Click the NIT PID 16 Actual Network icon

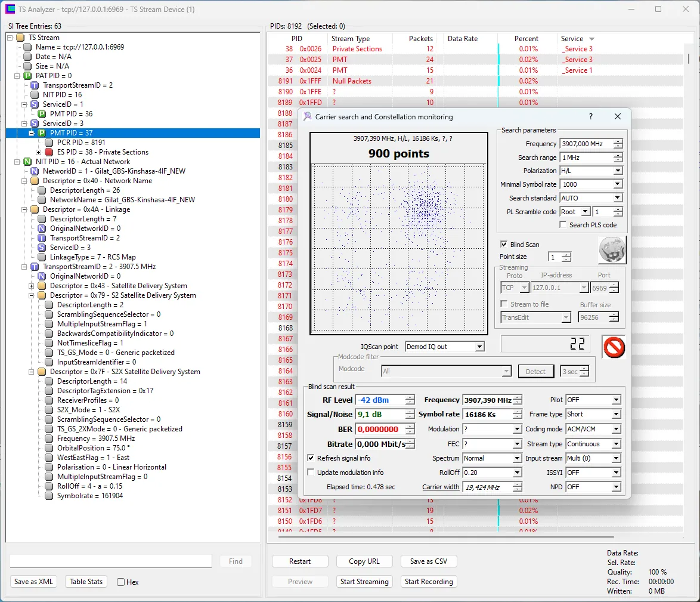coord(27,162)
